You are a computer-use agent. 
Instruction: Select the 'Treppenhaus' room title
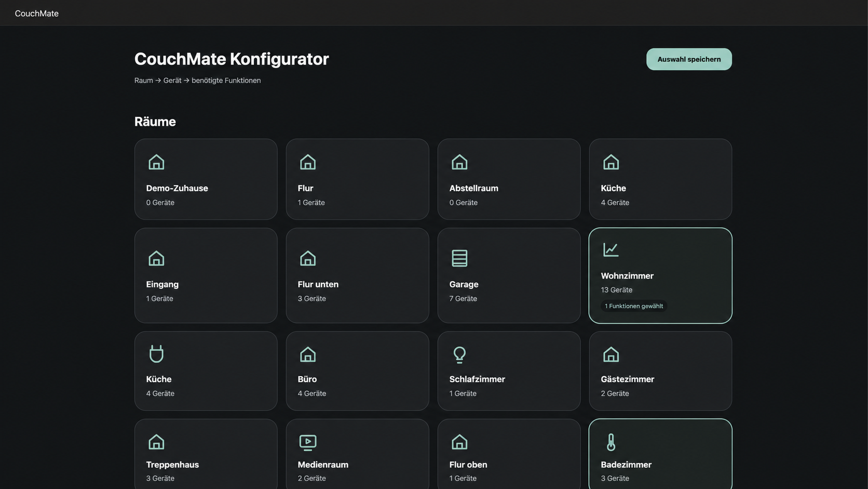pyautogui.click(x=172, y=465)
